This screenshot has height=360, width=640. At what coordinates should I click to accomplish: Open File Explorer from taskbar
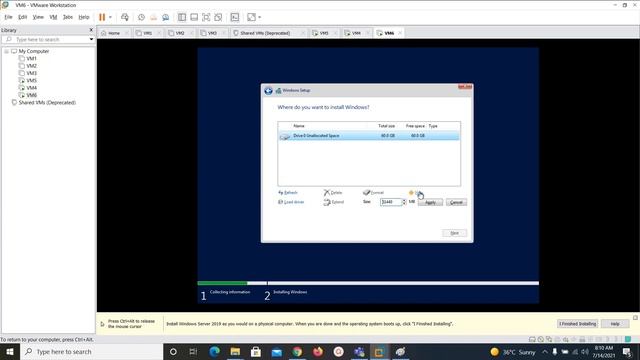[235, 351]
